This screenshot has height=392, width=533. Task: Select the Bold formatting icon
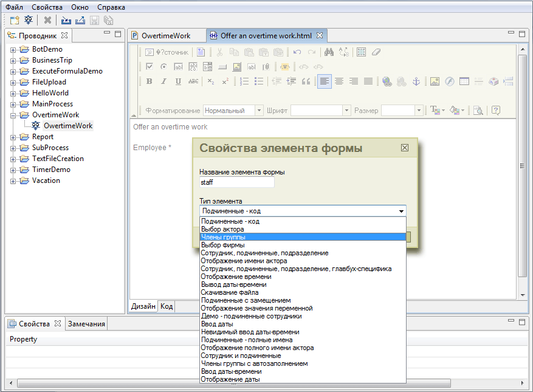(x=150, y=81)
